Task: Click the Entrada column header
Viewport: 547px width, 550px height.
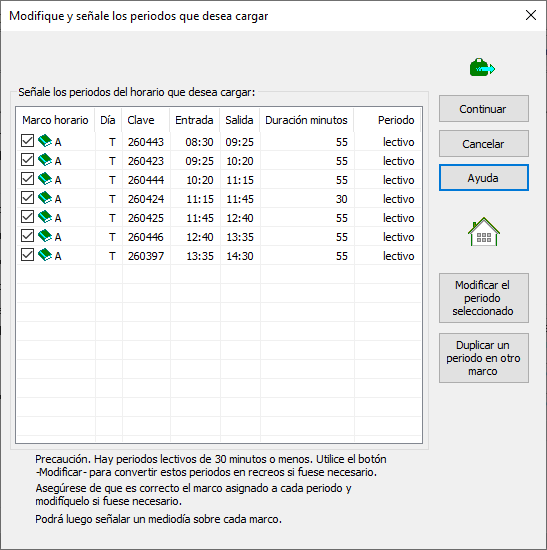Action: pos(195,120)
